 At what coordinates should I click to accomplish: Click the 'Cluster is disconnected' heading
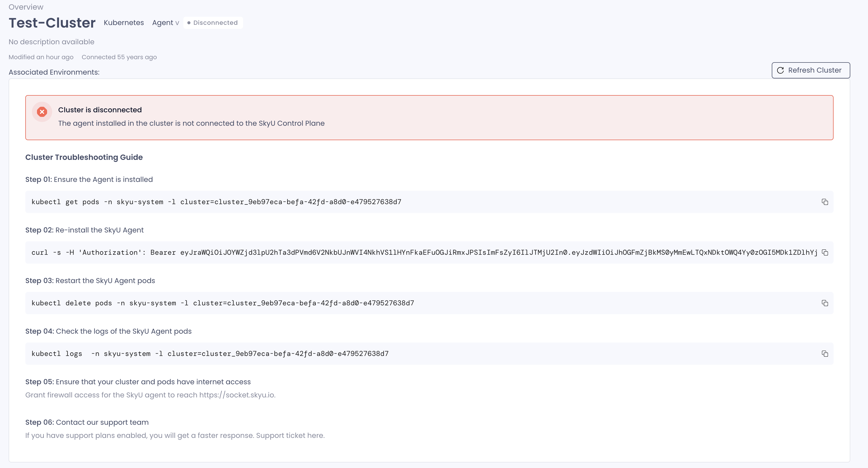pyautogui.click(x=100, y=110)
